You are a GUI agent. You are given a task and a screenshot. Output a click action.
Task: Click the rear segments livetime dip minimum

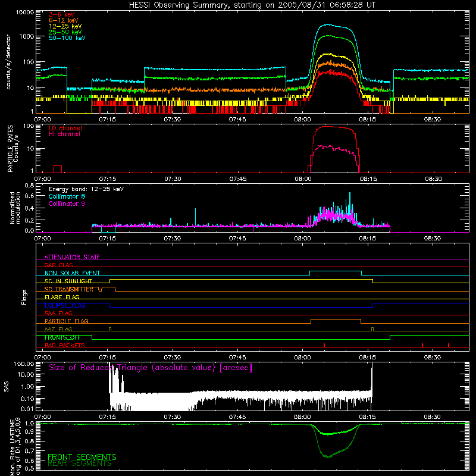(328, 456)
